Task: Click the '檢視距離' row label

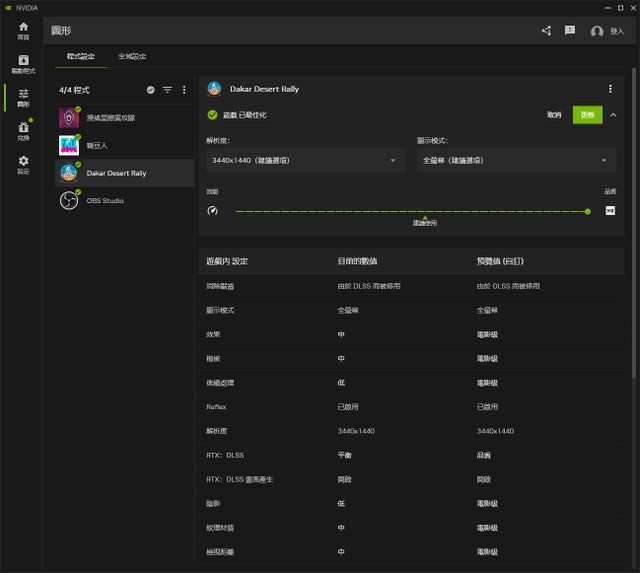Action: [220, 552]
